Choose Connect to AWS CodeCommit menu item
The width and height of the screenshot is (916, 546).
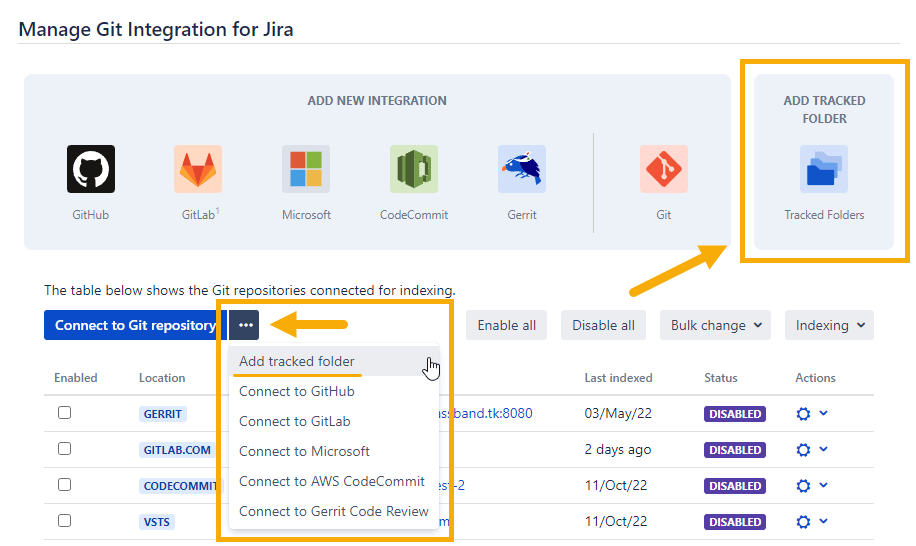(334, 481)
